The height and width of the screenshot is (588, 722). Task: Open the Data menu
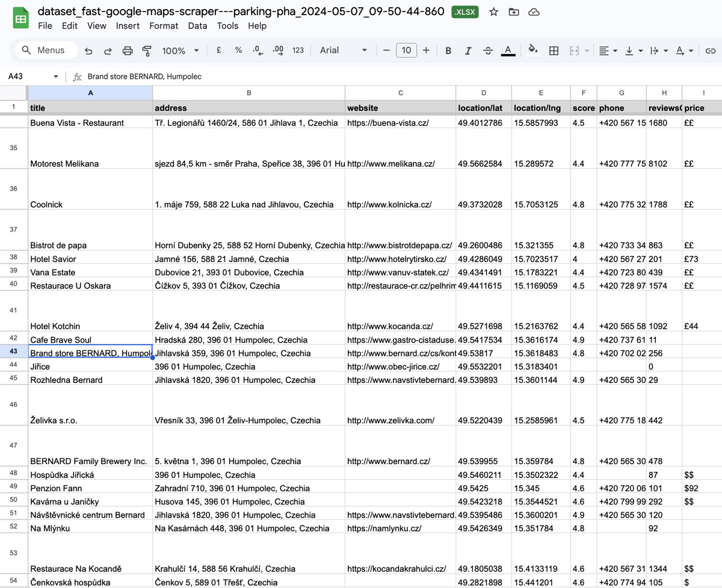(x=197, y=26)
